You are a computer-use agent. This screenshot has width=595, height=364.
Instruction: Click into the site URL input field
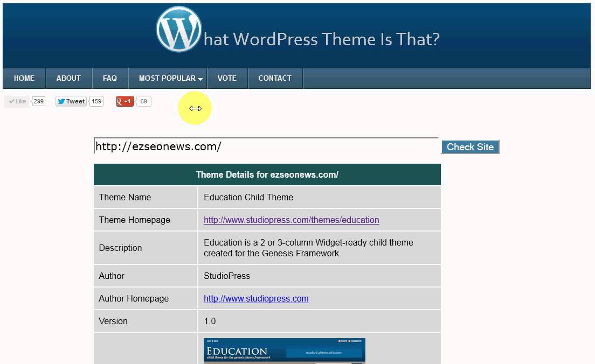pos(266,146)
